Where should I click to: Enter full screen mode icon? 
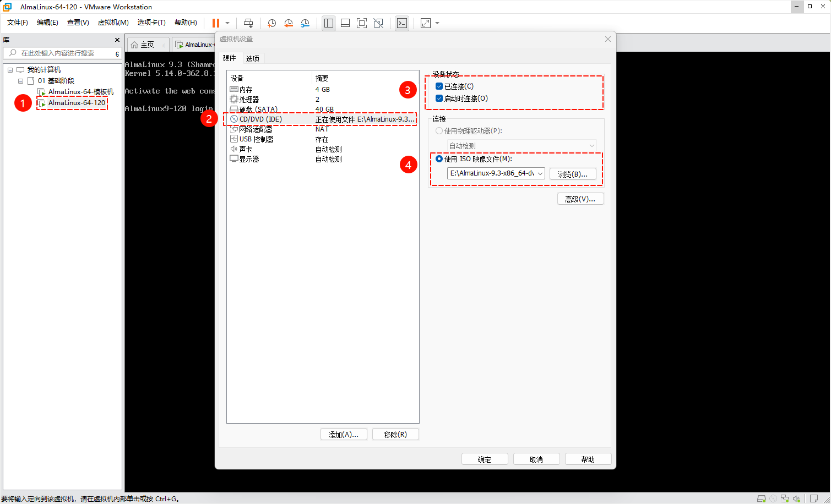point(362,23)
